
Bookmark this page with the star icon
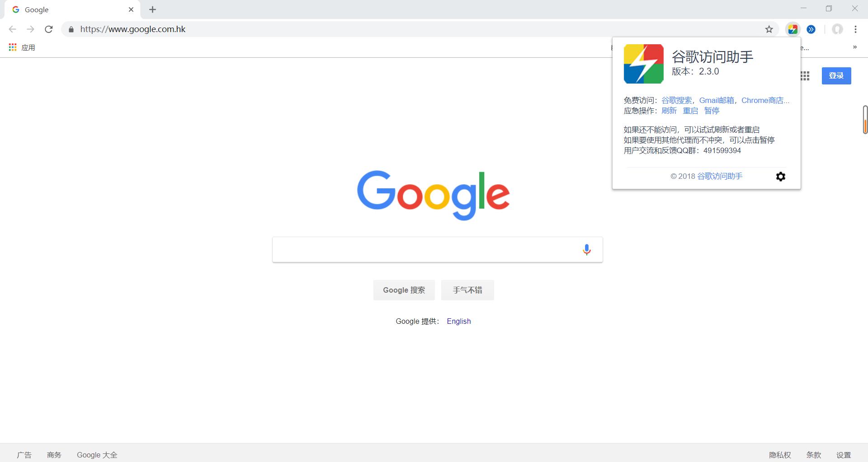click(x=769, y=29)
